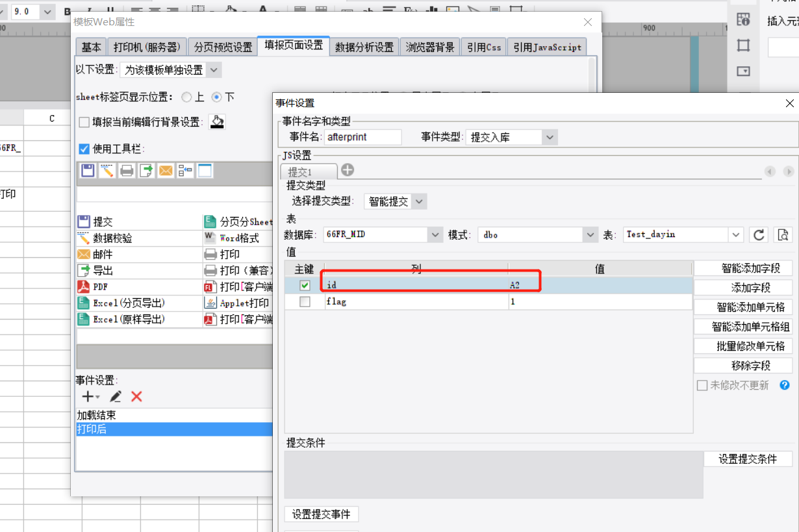The image size is (799, 532).
Task: Click the 智能添加单元格 button
Action: [x=743, y=307]
